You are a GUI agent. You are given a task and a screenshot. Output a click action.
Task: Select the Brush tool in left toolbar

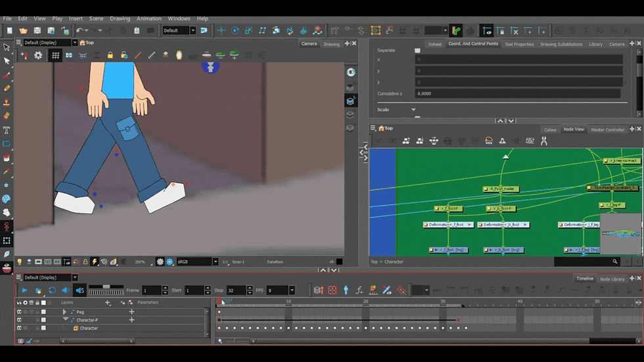pos(6,75)
